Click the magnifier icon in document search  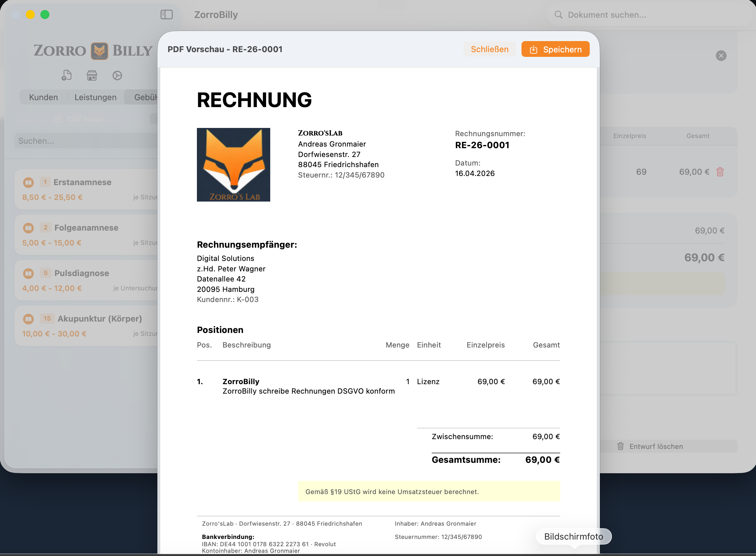[x=558, y=15]
